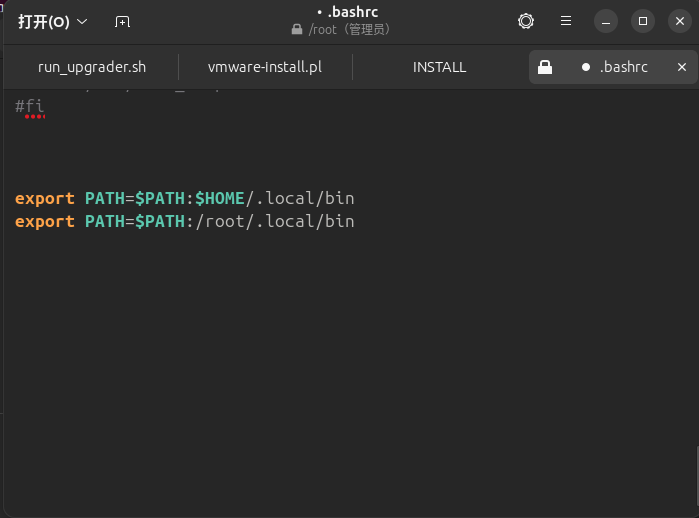
Task: Click the commented #fi line
Action: click(x=29, y=106)
